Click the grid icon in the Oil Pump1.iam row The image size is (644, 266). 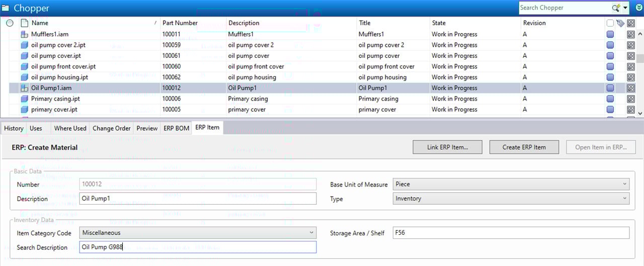630,88
